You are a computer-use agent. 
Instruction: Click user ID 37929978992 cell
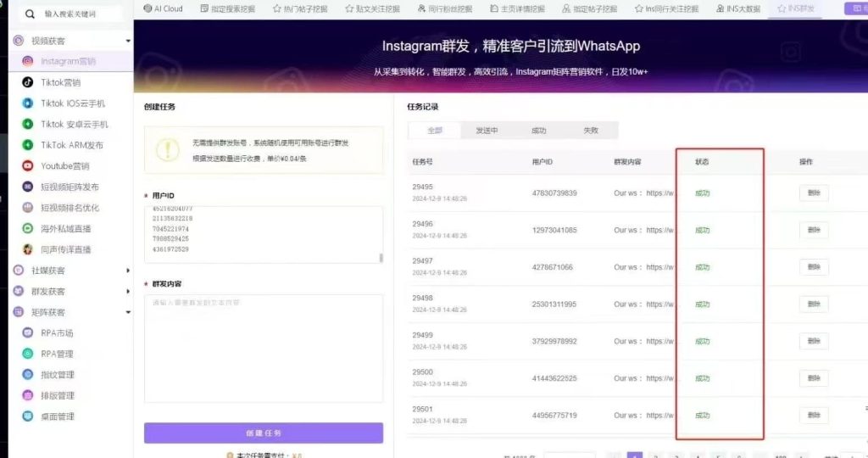(x=554, y=342)
